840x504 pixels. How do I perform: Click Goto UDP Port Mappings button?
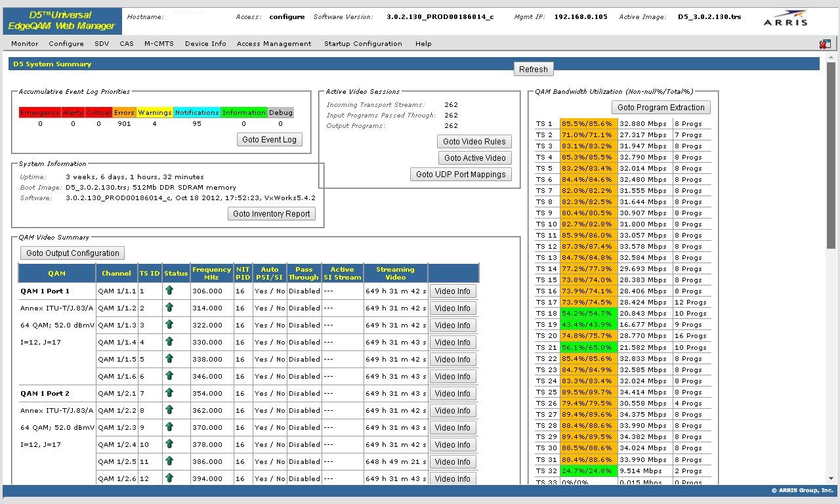(461, 175)
